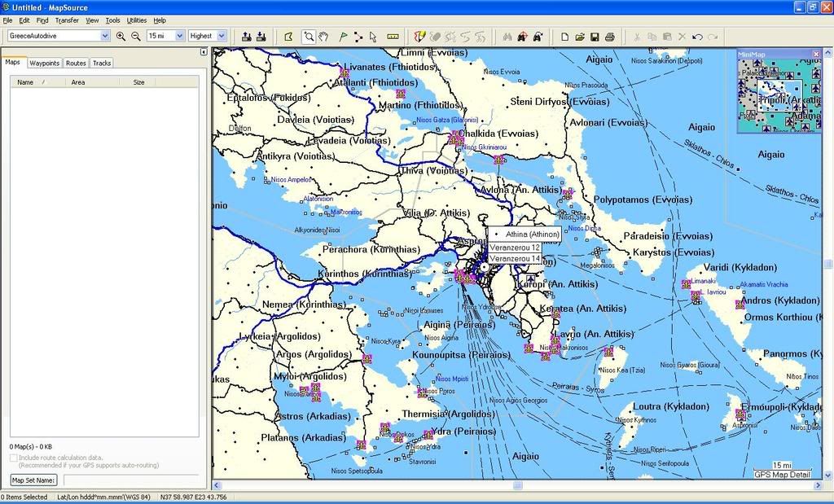Select the Hand pan tool

323,37
